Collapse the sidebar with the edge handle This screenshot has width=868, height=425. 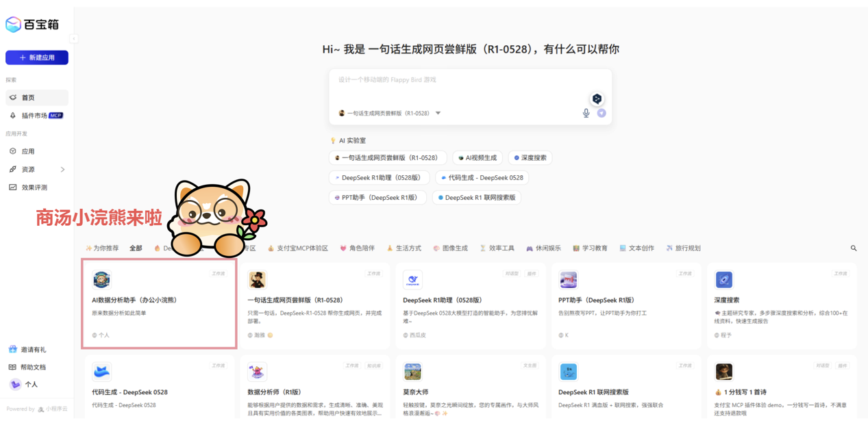[x=74, y=38]
